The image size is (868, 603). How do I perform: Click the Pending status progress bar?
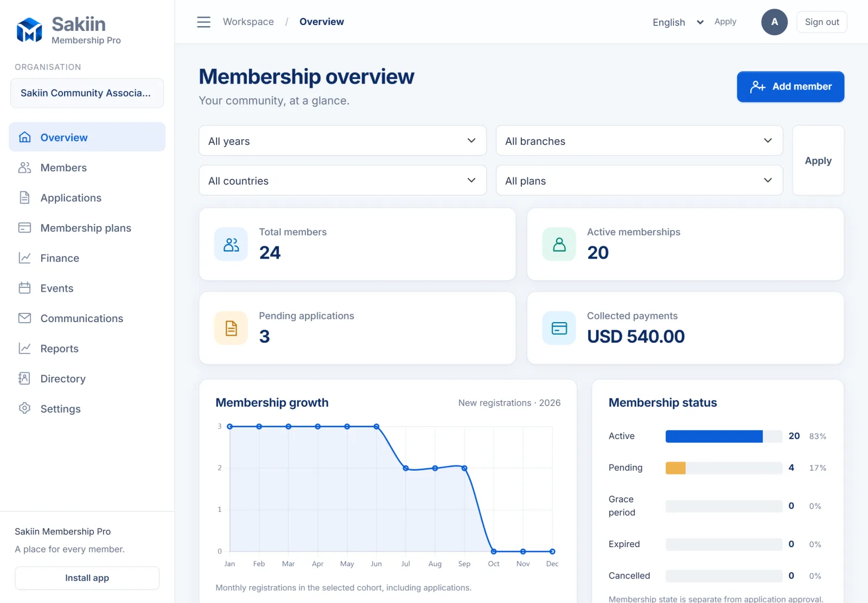(x=724, y=467)
